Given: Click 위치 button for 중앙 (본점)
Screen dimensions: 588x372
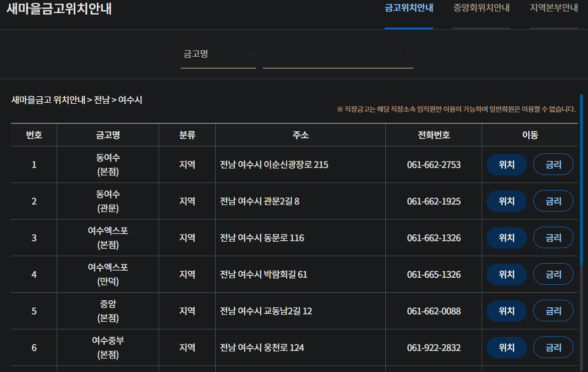Looking at the screenshot, I should click(x=507, y=311).
